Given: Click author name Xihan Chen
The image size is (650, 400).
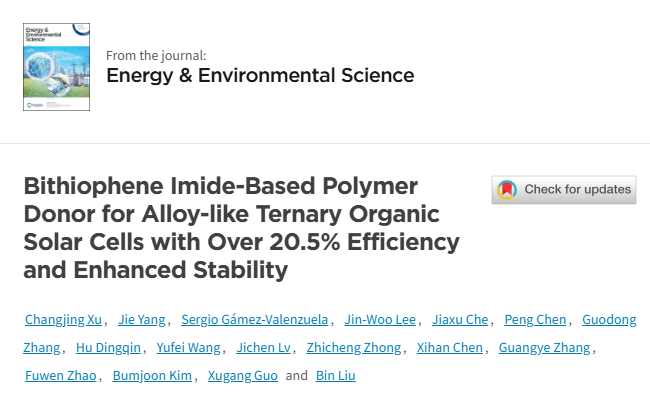Looking at the screenshot, I should (x=450, y=347).
